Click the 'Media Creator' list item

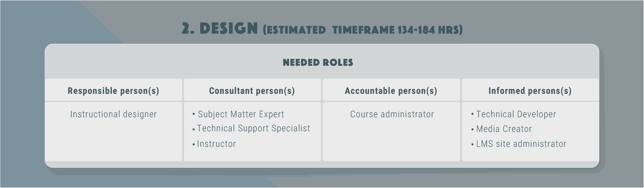[x=504, y=129]
